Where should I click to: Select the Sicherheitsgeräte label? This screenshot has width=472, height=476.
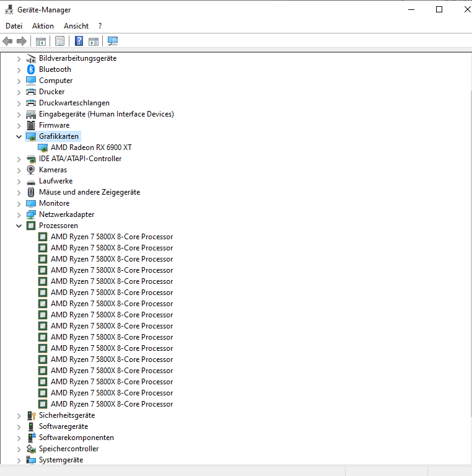click(67, 415)
